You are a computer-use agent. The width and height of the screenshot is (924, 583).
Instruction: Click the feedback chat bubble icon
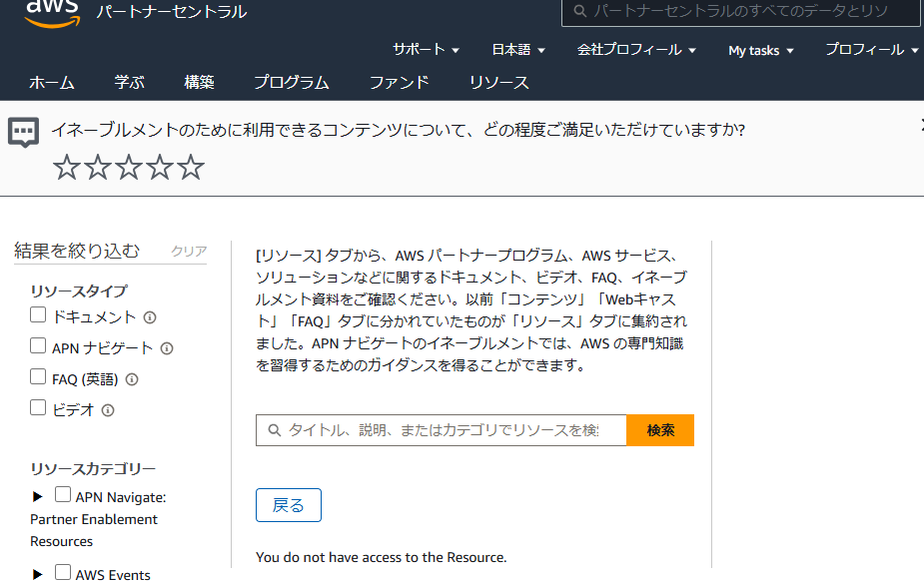coord(24,132)
